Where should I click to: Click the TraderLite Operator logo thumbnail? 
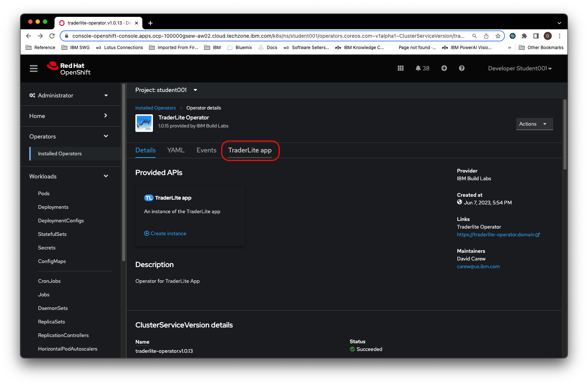pos(144,123)
